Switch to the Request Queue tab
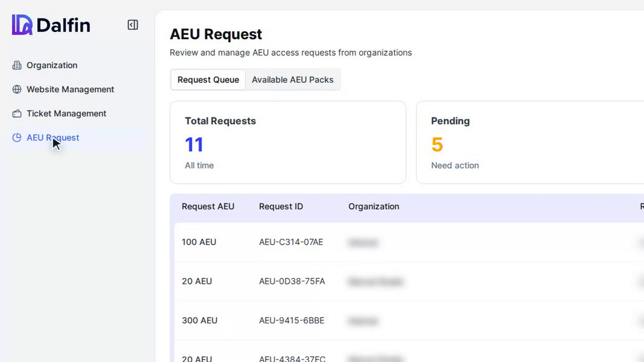Viewport: 644px width, 362px height. coord(208,80)
